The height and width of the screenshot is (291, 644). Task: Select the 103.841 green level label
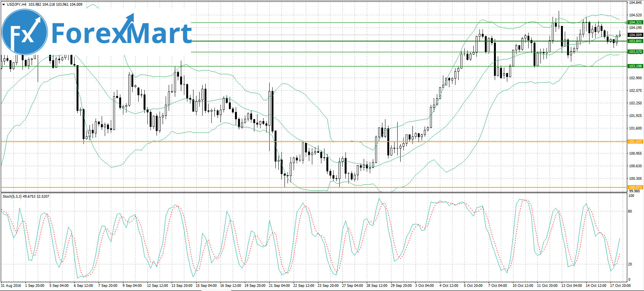[x=635, y=41]
